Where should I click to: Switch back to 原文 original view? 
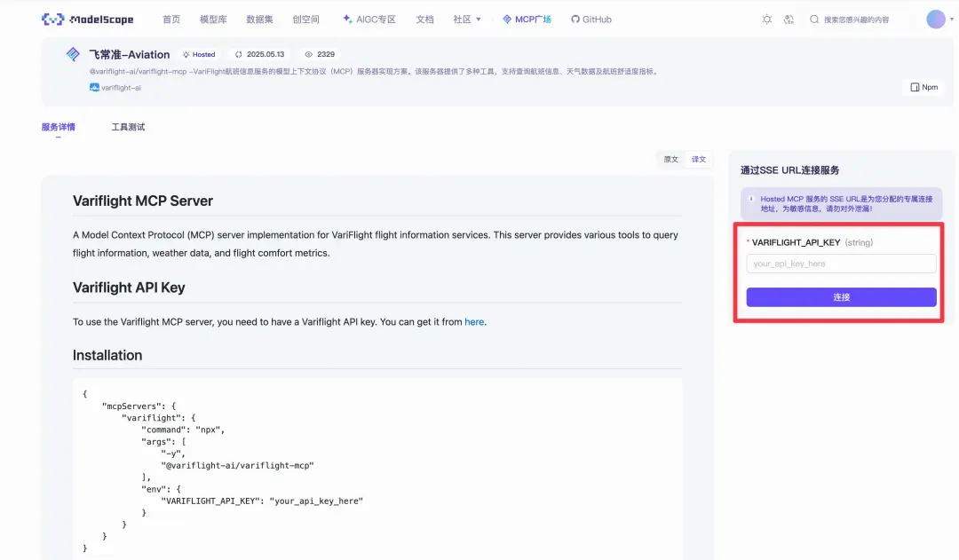[670, 160]
